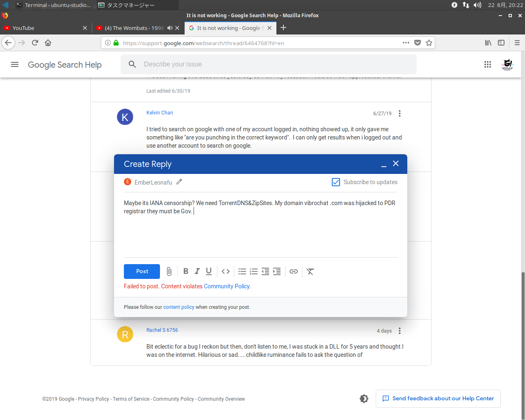This screenshot has height=420, width=525.
Task: Switch to The Wombats tab
Action: [x=134, y=28]
